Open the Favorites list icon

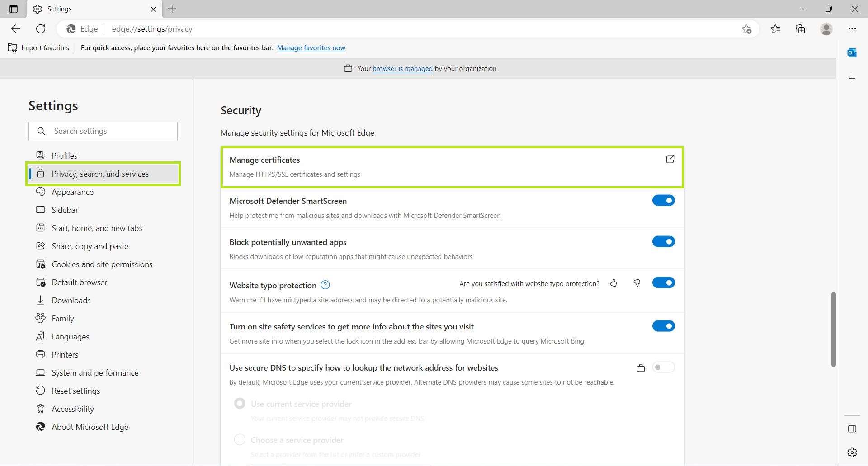coord(775,29)
